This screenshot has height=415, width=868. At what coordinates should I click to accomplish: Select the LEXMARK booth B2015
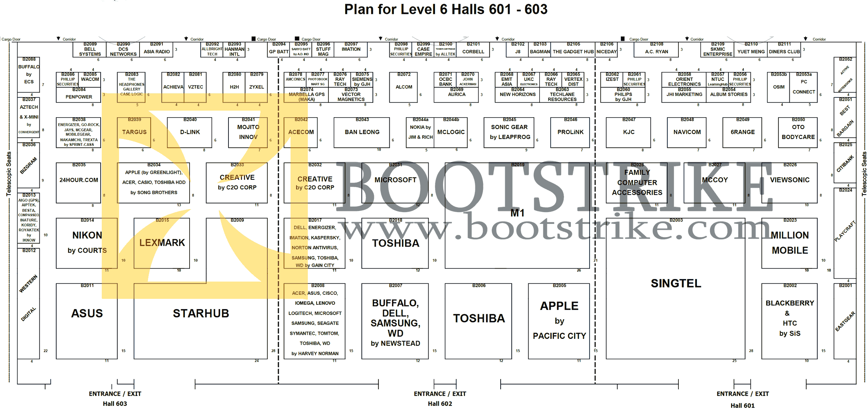point(162,243)
